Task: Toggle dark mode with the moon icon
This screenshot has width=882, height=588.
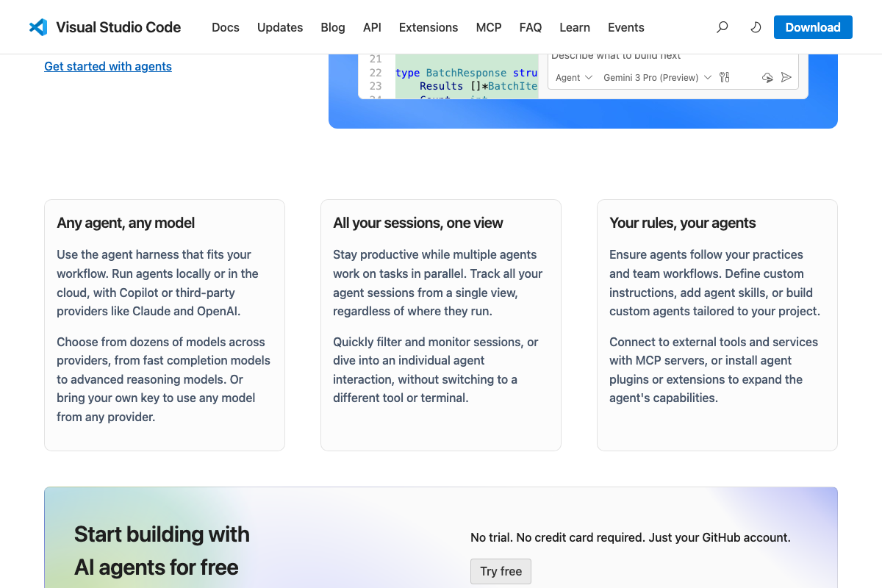Action: [x=755, y=27]
